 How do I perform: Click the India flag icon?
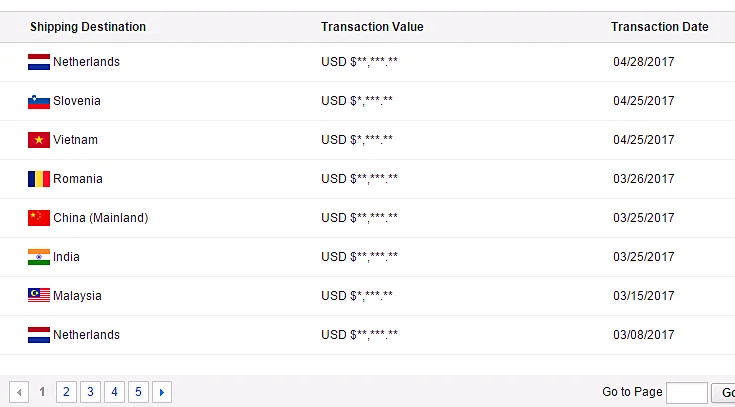(39, 256)
